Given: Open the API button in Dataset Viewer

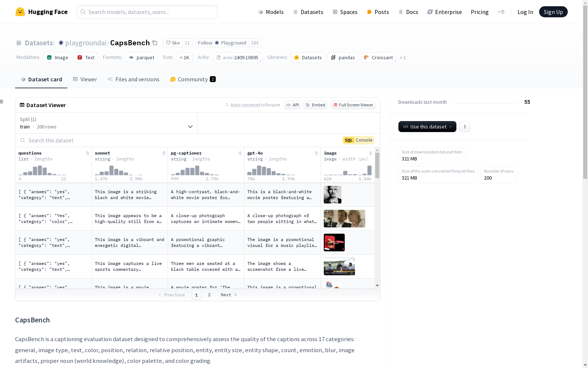Looking at the screenshot, I should point(293,105).
